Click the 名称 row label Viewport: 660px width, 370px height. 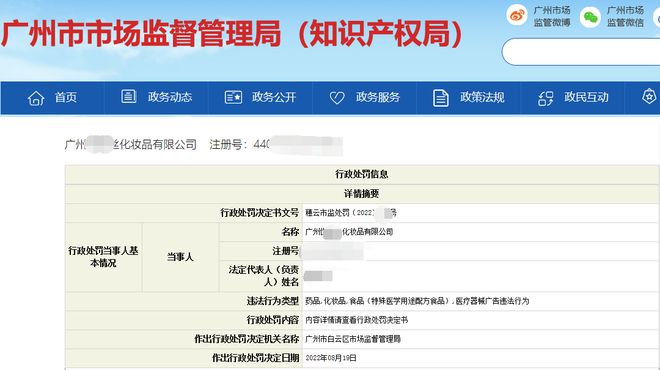coord(290,232)
